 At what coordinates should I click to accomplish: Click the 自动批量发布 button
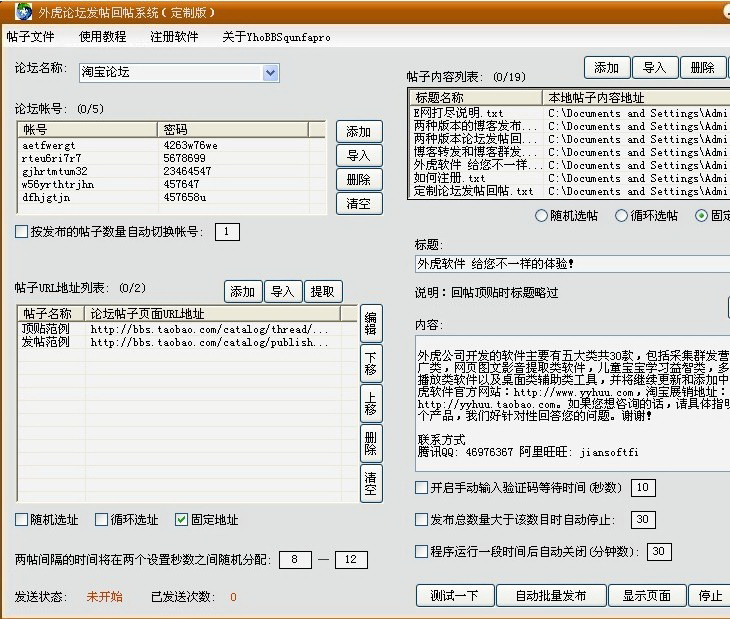coord(550,596)
